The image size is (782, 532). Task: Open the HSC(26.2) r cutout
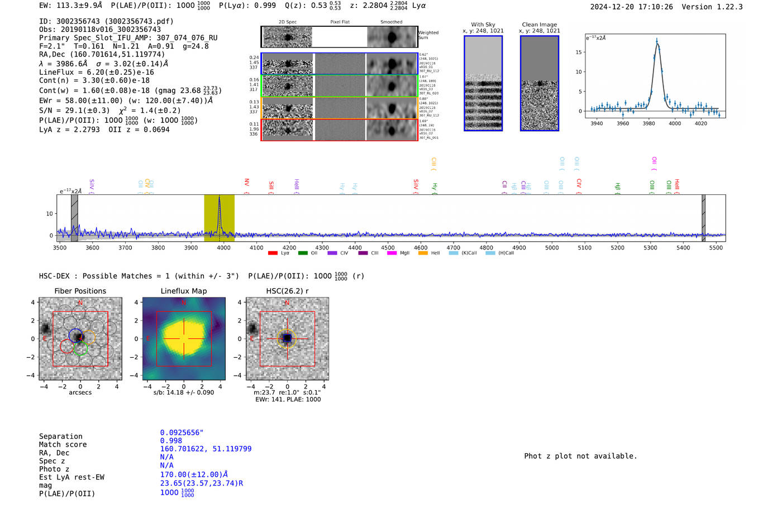click(x=287, y=339)
